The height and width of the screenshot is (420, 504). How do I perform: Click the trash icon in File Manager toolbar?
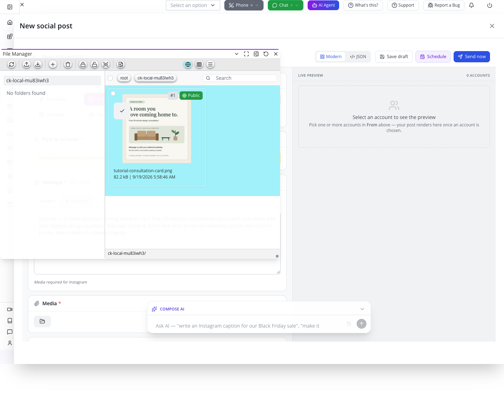pos(68,64)
